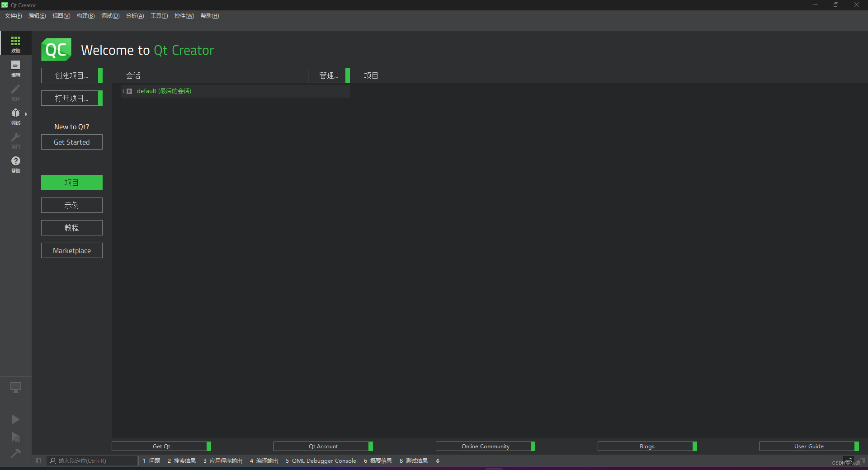Open the Blogs link button

pyautogui.click(x=647, y=446)
